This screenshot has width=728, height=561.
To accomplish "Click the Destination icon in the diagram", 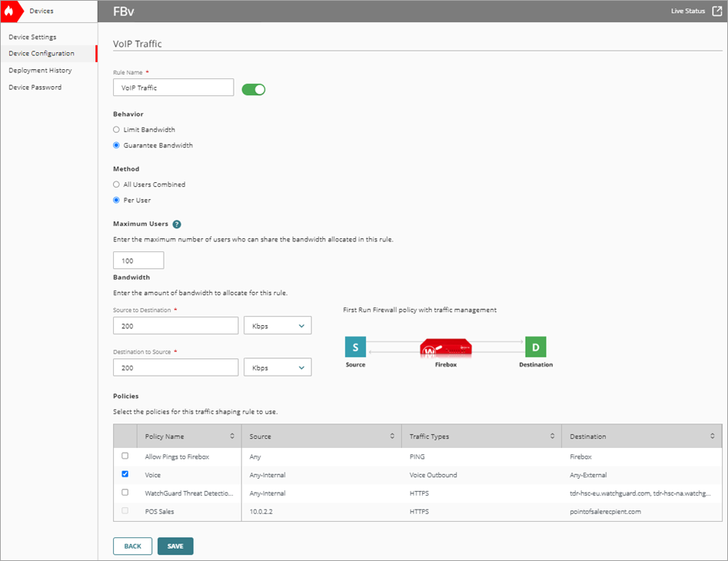I will point(535,347).
